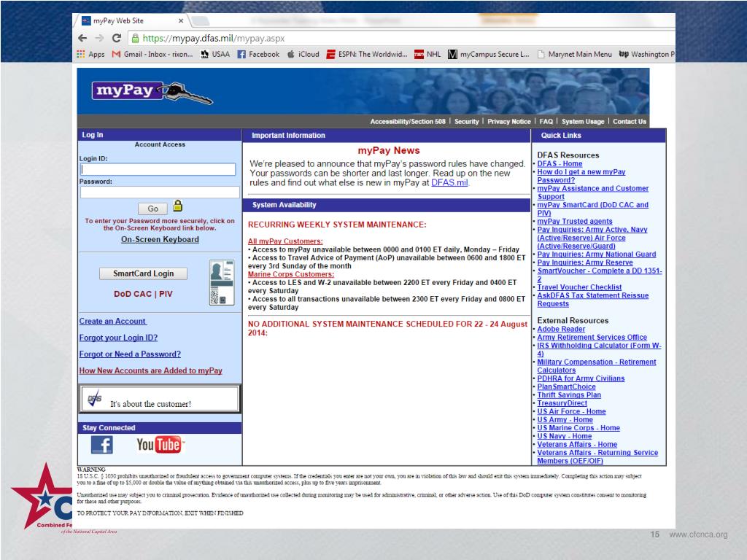Image resolution: width=747 pixels, height=560 pixels.
Task: Open Adobe Reader external link
Action: click(561, 329)
